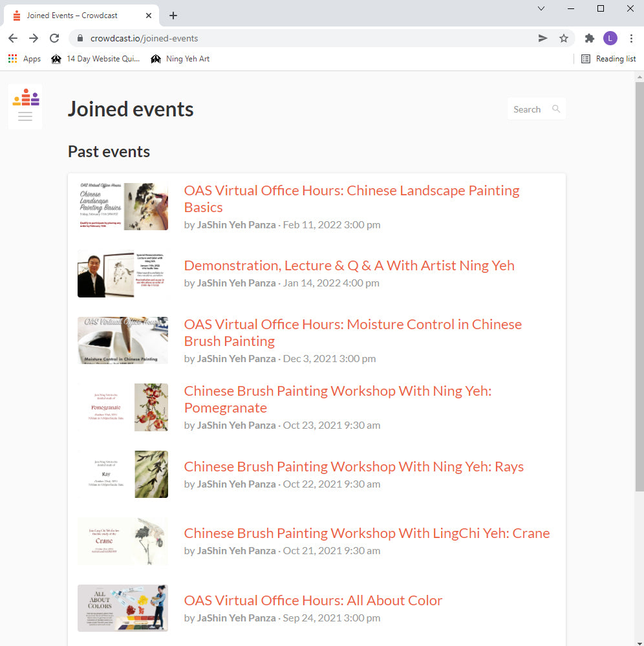
Task: Open Chinese Landscape Painting Basics event link
Action: pyautogui.click(x=352, y=199)
